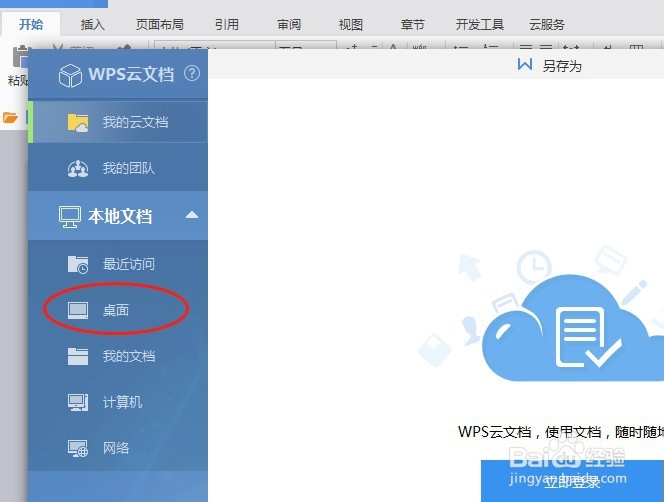Click the cloud folder icon for 我的云文档
This screenshot has width=664, height=502.
click(78, 123)
